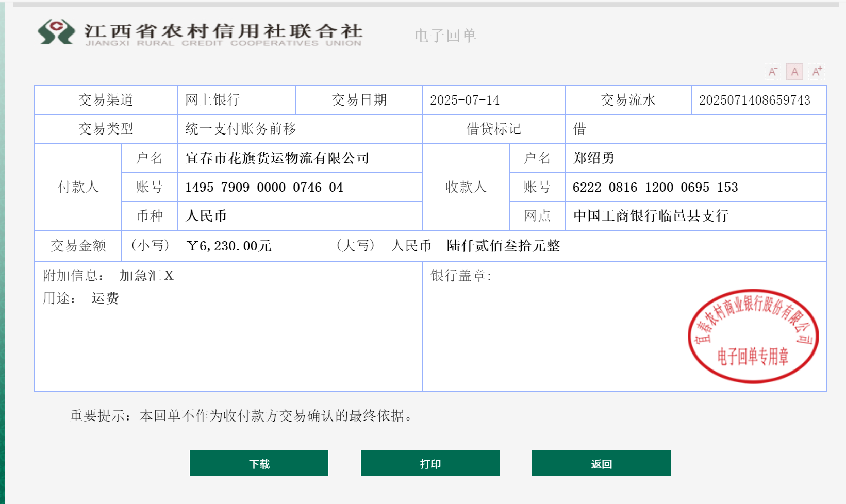Select transaction serial number 2025071408659743
This screenshot has width=846, height=504.
[x=755, y=100]
